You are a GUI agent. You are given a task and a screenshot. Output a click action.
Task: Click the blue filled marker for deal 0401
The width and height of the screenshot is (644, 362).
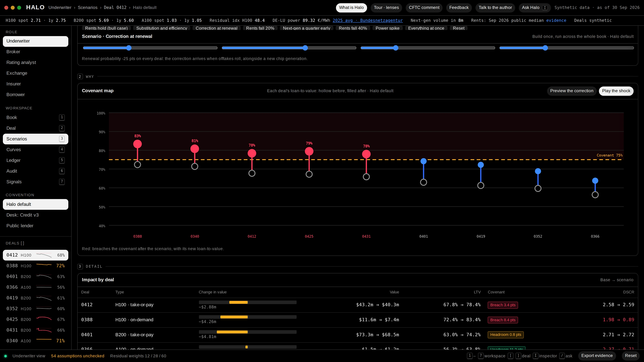click(x=423, y=161)
